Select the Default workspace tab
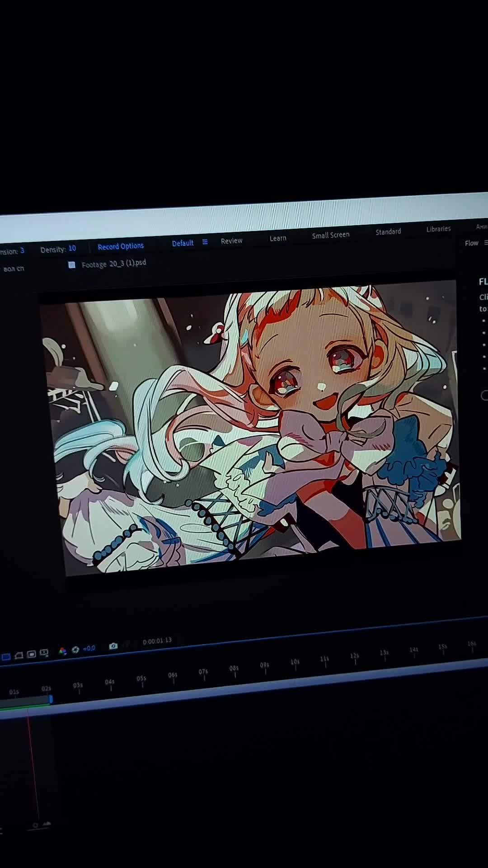This screenshot has height=868, width=488. click(x=183, y=243)
